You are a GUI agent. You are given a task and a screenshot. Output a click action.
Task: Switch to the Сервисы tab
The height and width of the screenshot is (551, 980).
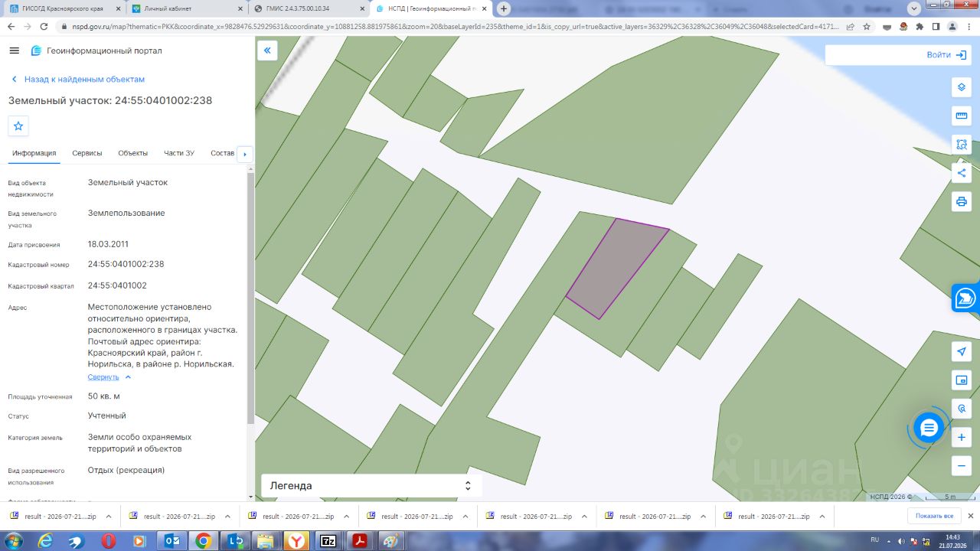pos(87,153)
